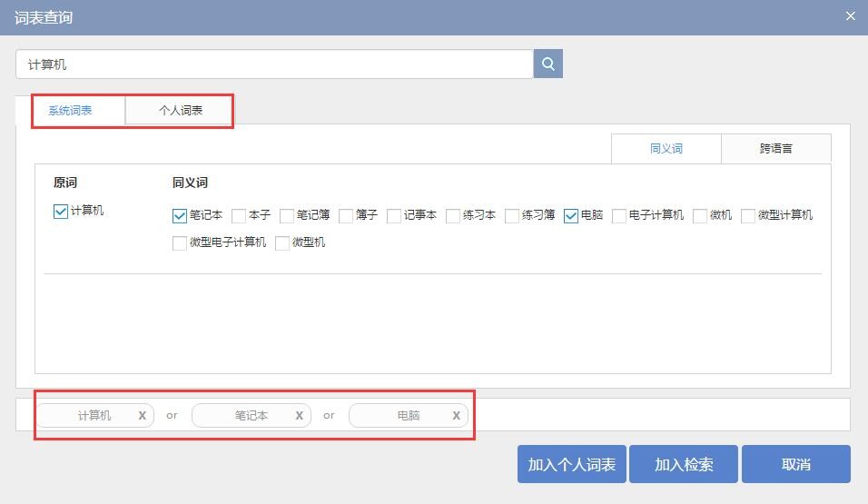Uncheck the 电脑 synonym checkbox

pyautogui.click(x=571, y=216)
